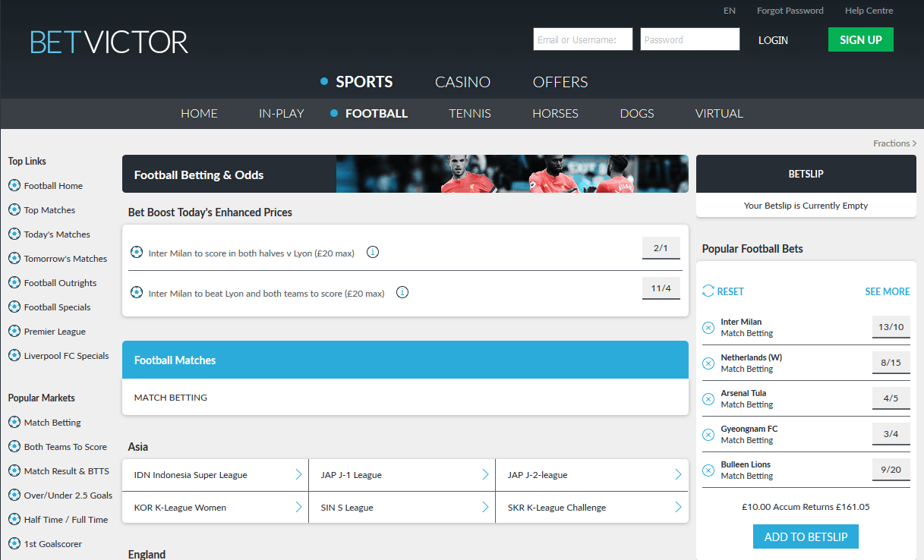Expand JAP J-2-league
Viewport: 924px width, 560px height.
coord(592,475)
